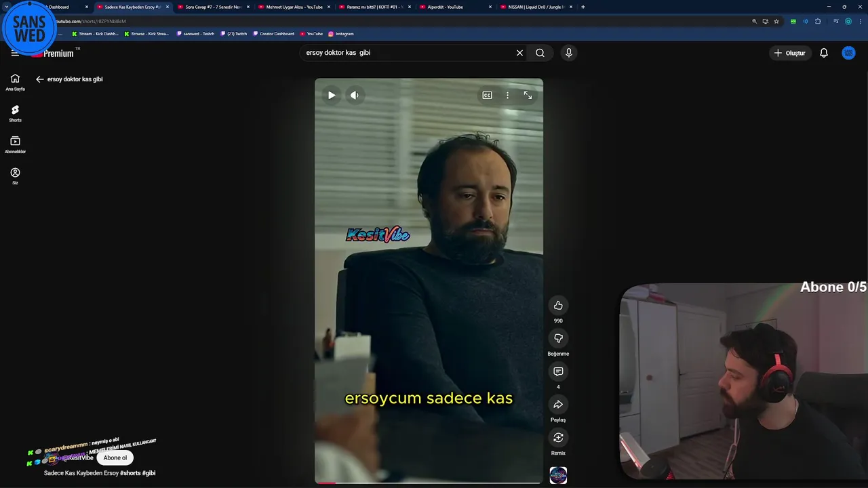Viewport: 868px width, 488px height.
Task: Close the 'NISSAN | Liquid DnB' tab
Action: (571, 7)
